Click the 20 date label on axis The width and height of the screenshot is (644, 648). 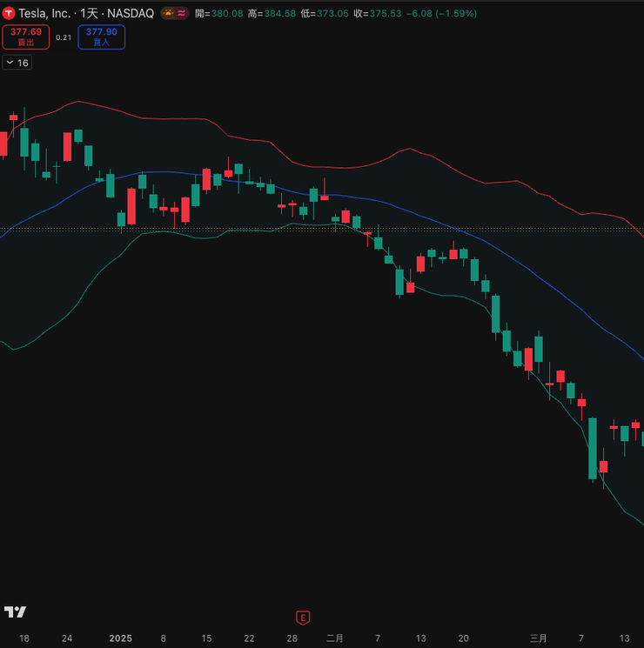tap(463, 638)
